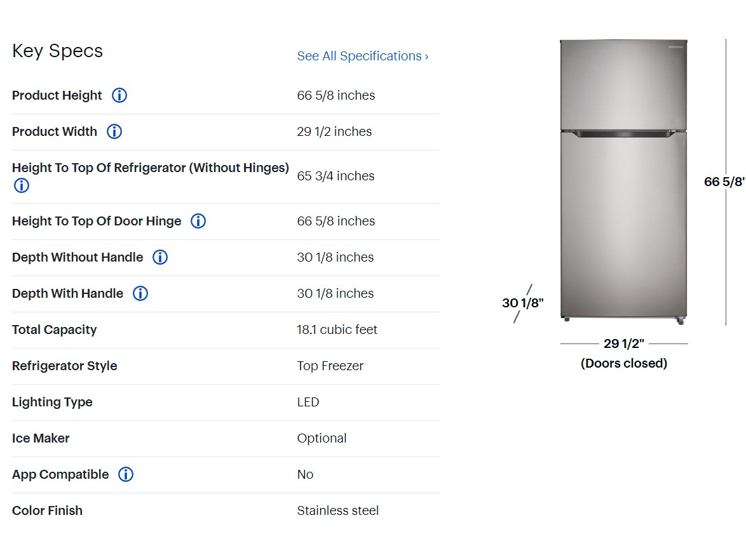
Task: Select the Stainless steel color finish value
Action: pos(337,510)
